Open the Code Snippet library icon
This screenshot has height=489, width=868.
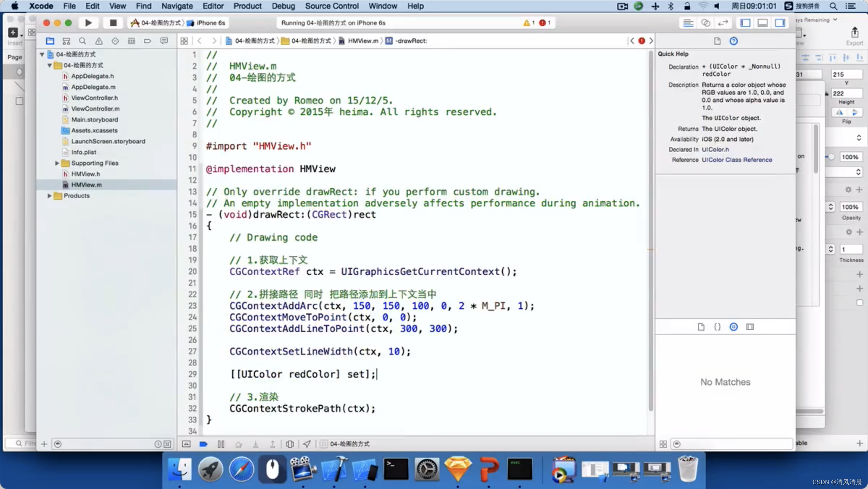coord(717,327)
